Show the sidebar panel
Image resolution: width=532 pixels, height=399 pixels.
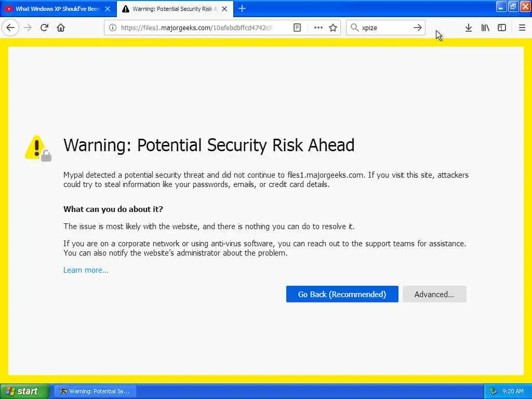[x=502, y=28]
